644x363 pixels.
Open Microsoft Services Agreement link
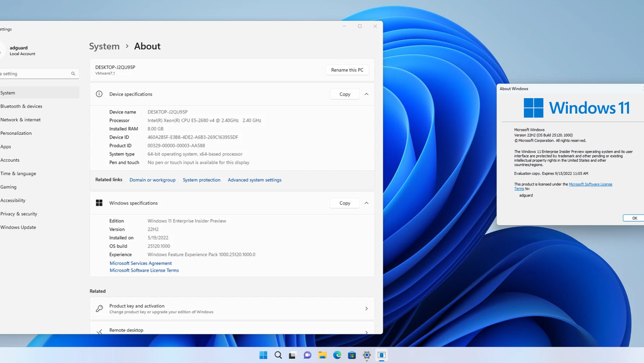coord(141,263)
